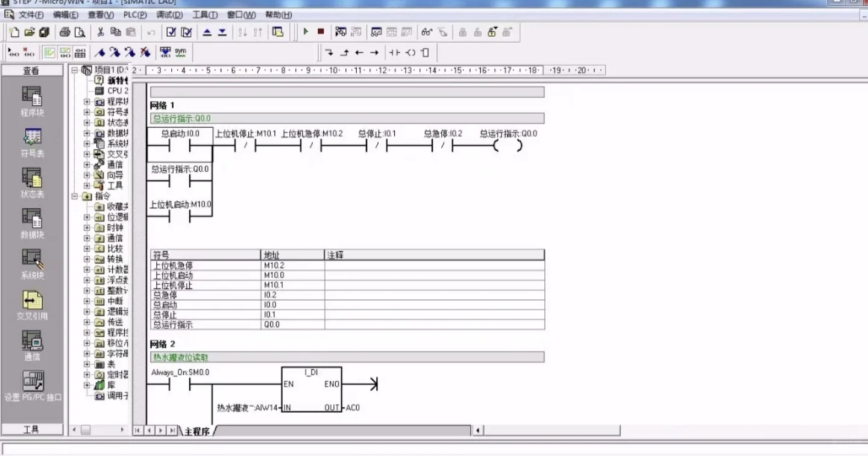Click the Print icon in the toolbar
The image size is (868, 456).
64,33
